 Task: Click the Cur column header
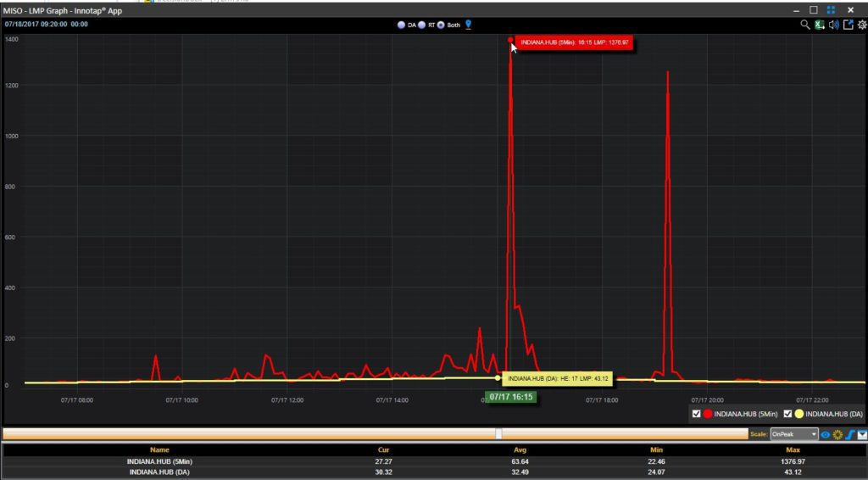[x=383, y=450]
